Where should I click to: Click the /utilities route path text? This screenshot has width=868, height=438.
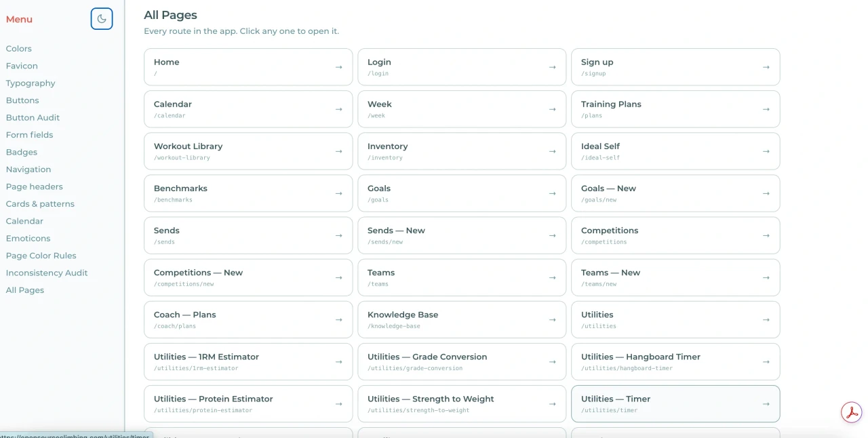coord(599,326)
